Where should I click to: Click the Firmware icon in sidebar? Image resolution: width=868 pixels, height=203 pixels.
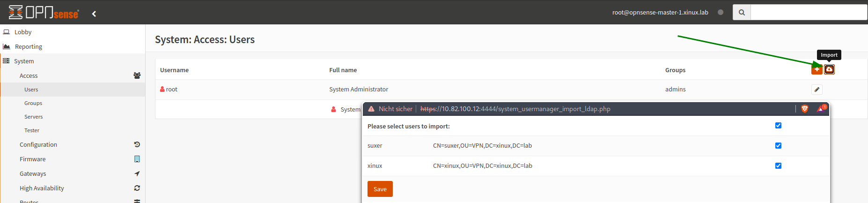click(137, 159)
